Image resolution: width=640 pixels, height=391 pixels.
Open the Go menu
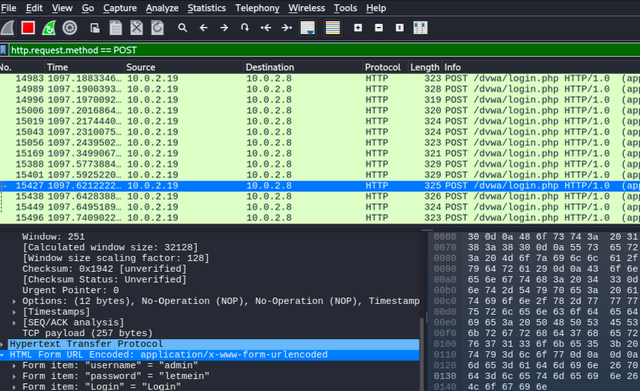(87, 8)
